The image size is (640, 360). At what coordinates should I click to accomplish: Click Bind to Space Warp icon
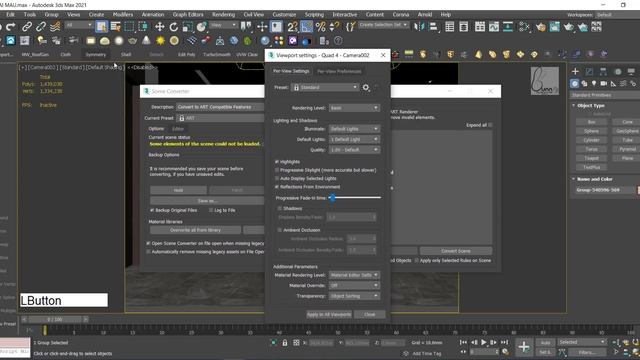tap(55, 27)
